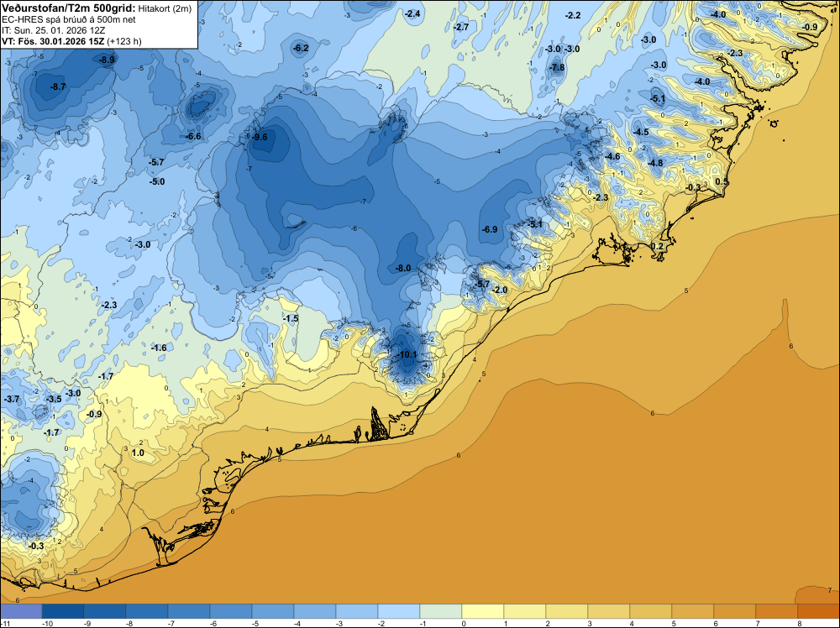840x628 pixels.
Task: Select legend swatch between -4 and -3
Action: point(314,611)
